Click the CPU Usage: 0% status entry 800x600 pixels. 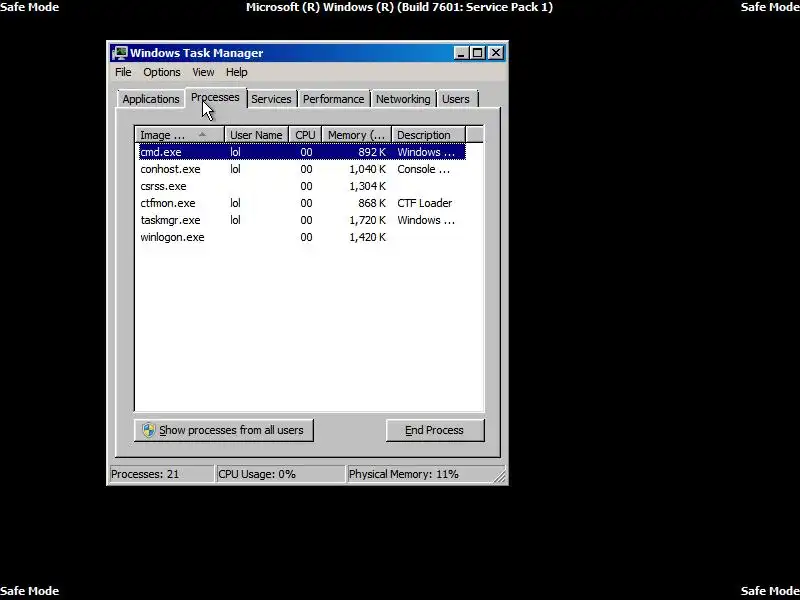pyautogui.click(x=281, y=474)
